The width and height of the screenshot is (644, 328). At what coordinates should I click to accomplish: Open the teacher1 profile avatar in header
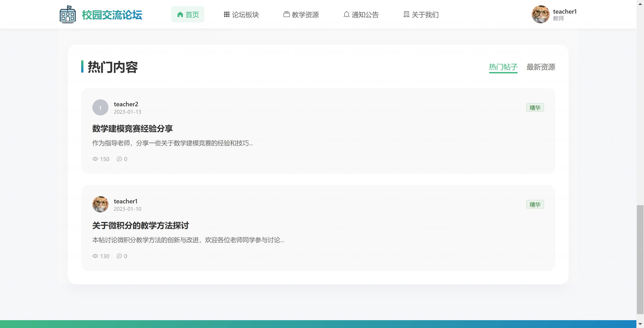click(x=540, y=15)
